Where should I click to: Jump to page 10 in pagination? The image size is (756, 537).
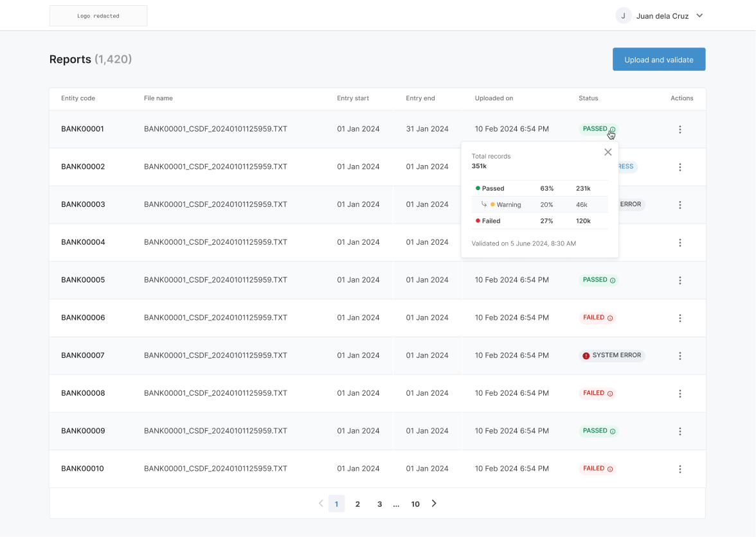pyautogui.click(x=415, y=504)
